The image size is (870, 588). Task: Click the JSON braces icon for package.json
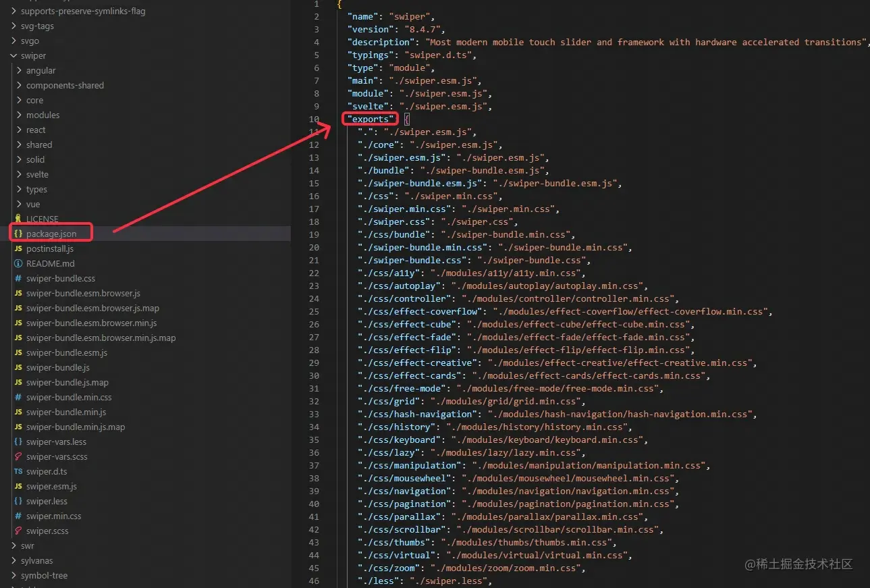click(18, 234)
